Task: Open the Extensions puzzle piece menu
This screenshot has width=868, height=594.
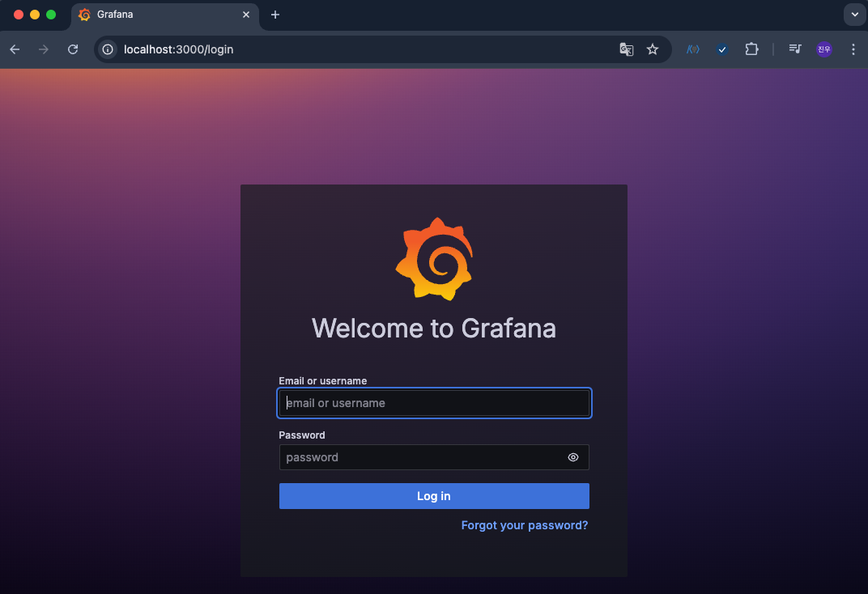Action: [x=751, y=49]
